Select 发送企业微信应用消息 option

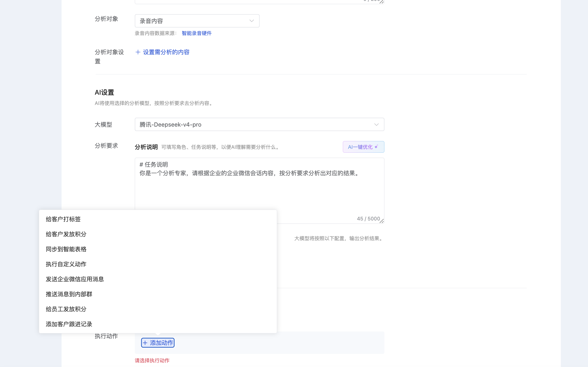tap(158, 279)
